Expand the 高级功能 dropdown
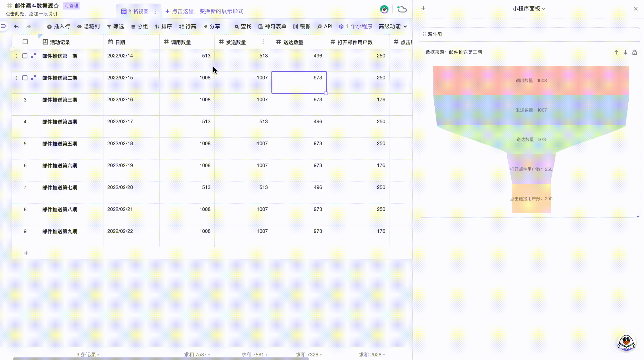 click(393, 26)
